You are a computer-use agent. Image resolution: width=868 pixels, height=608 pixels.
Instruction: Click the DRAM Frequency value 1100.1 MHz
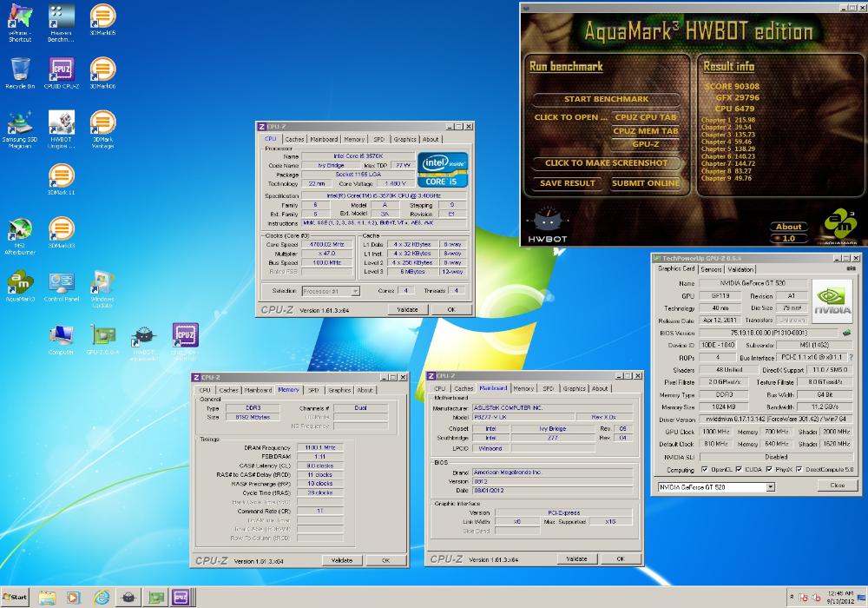tap(320, 447)
